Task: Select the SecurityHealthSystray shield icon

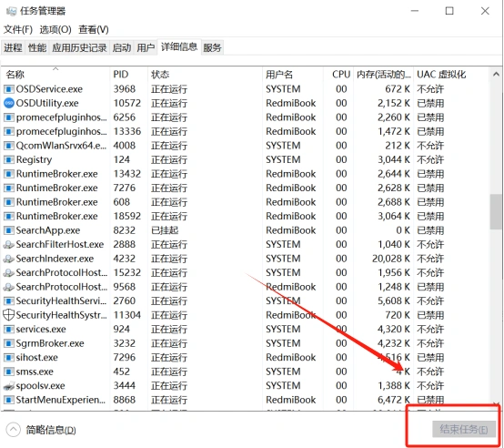Action: tap(9, 315)
